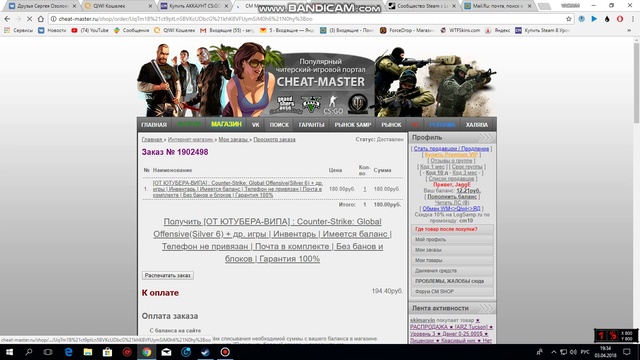Click the browser stop loading icon
The height and width of the screenshot is (360, 640).
coord(29,19)
